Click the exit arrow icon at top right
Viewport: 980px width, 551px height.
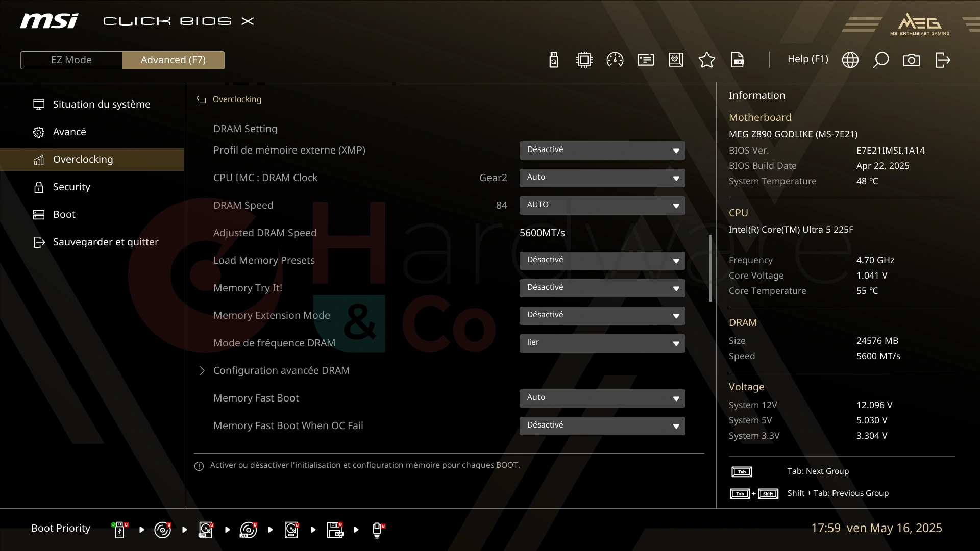coord(942,60)
